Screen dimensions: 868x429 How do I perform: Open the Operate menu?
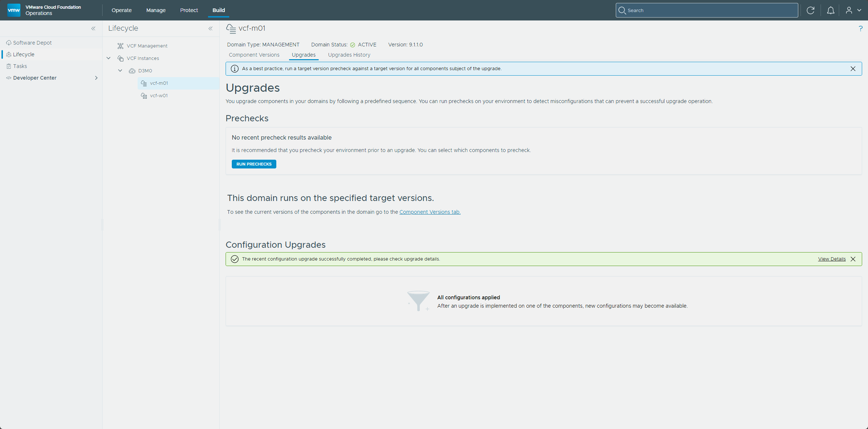tap(122, 10)
